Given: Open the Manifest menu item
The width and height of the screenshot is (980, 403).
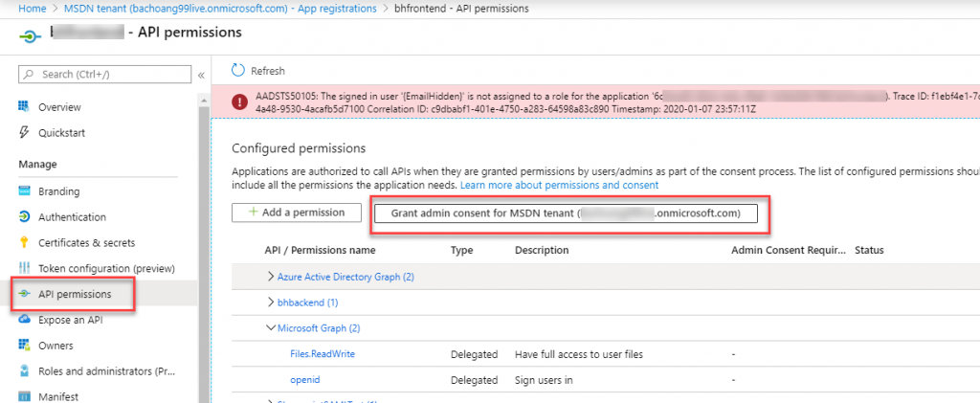Looking at the screenshot, I should pos(58,396).
